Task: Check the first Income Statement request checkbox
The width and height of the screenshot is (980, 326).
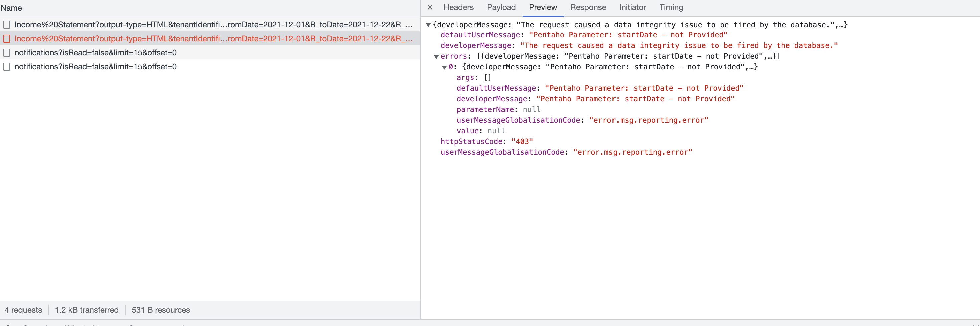Action: tap(6, 24)
